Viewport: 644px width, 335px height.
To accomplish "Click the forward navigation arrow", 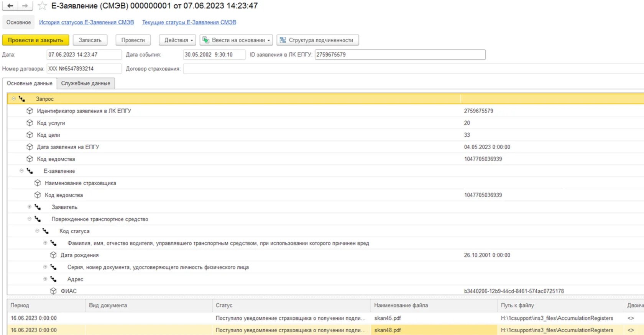I will point(25,6).
